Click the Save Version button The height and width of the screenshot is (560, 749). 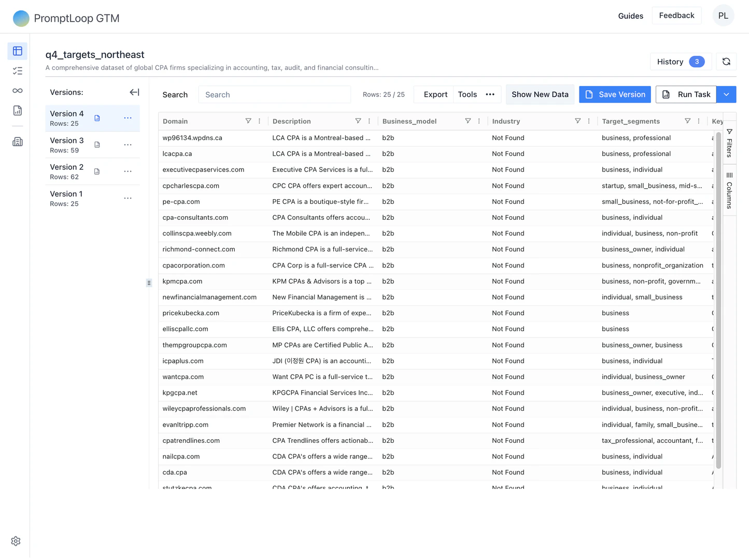(615, 94)
